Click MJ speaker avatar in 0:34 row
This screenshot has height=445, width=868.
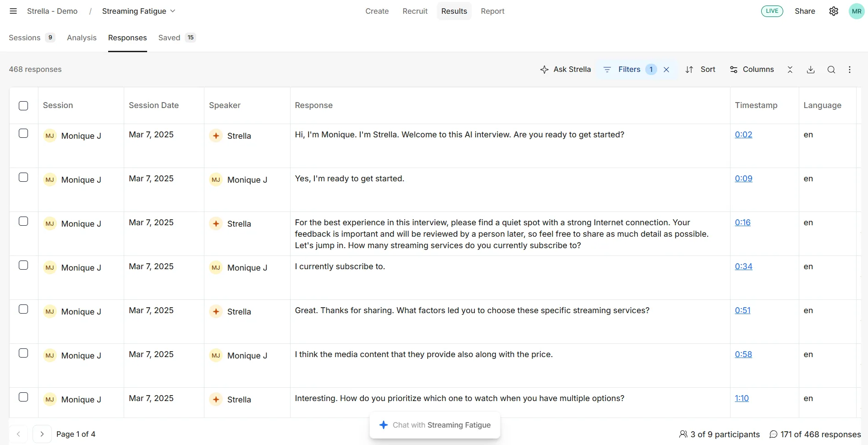click(216, 267)
